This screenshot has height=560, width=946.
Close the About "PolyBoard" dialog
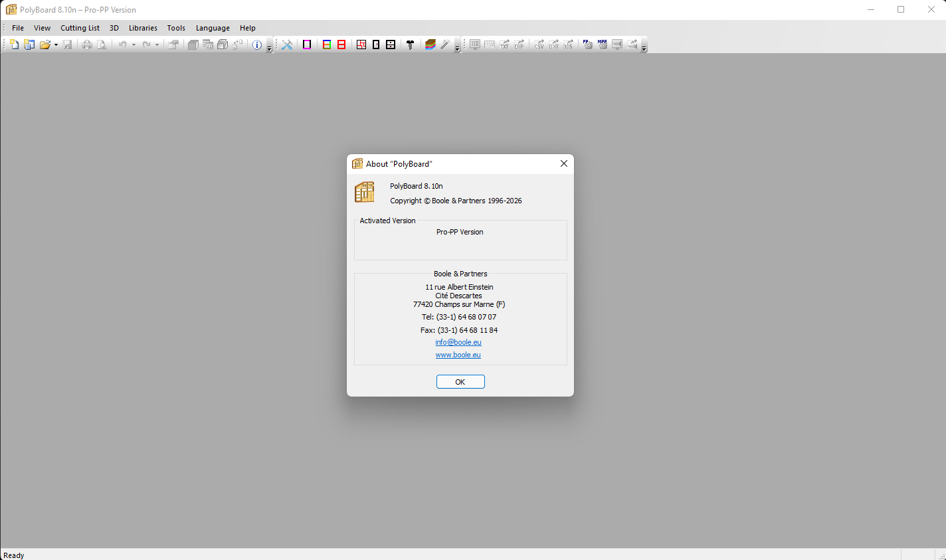pyautogui.click(x=564, y=163)
